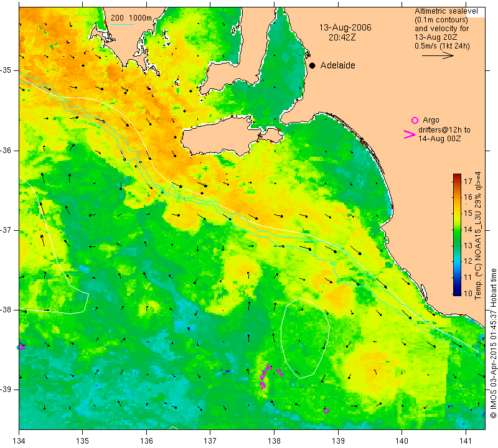Click the magenta Argo circle legend symbol

click(x=415, y=120)
